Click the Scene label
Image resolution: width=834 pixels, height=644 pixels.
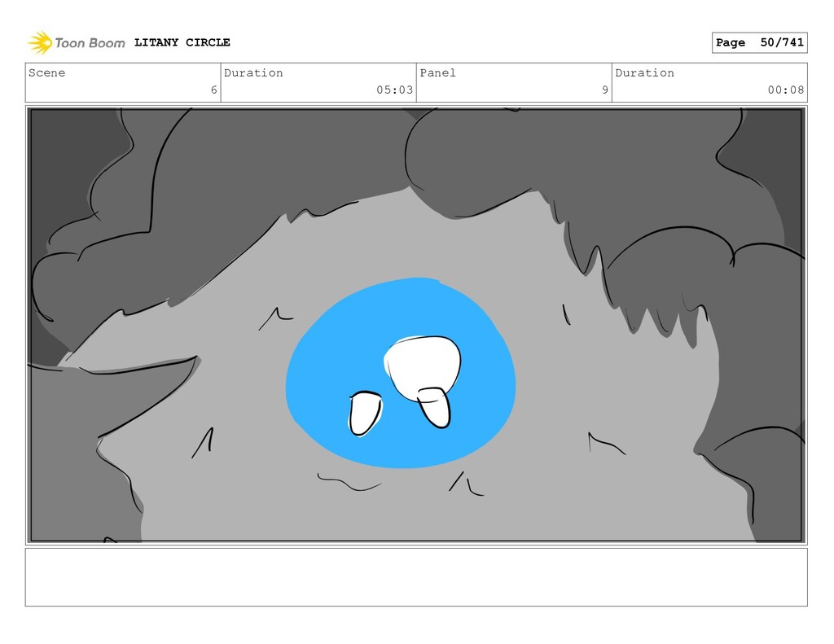click(x=46, y=72)
